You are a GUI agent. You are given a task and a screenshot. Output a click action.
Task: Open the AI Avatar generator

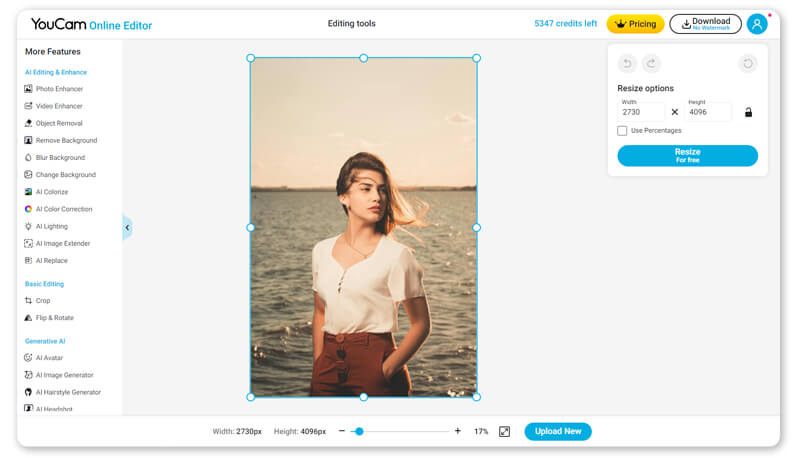pos(43,358)
